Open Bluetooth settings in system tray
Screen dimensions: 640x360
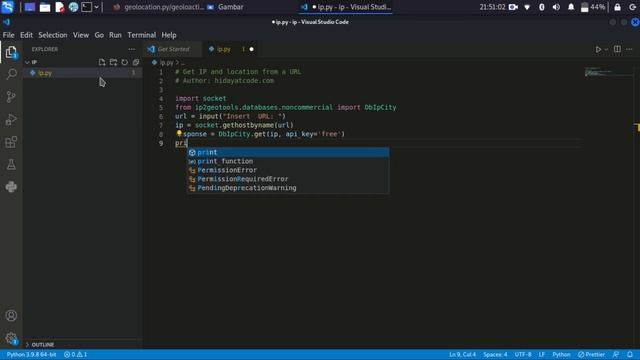click(x=542, y=7)
